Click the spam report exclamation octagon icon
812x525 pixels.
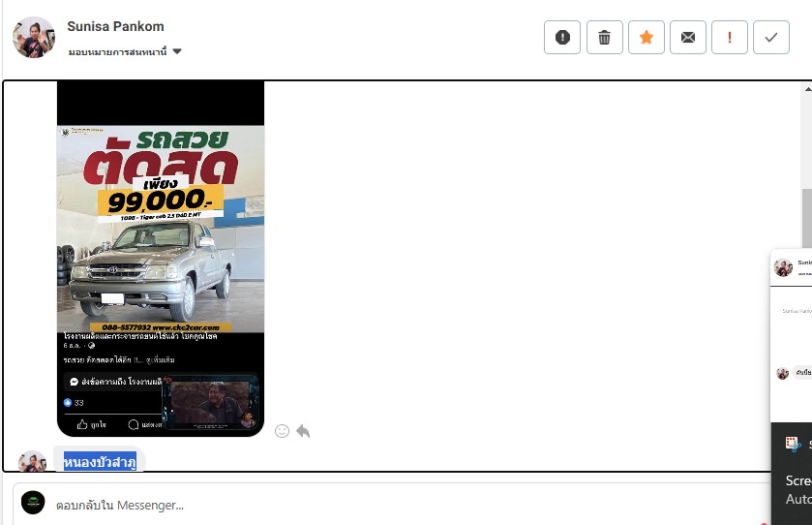tap(562, 38)
